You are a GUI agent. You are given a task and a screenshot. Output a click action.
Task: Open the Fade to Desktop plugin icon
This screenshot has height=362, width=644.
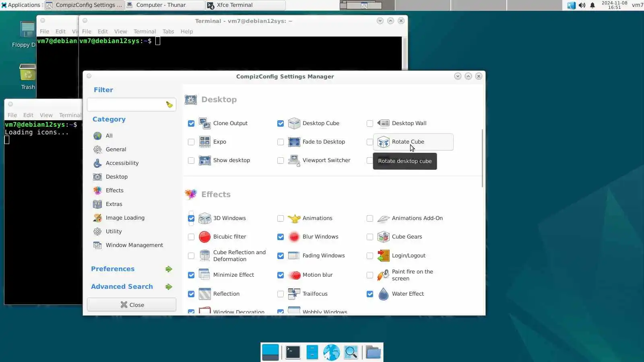294,142
